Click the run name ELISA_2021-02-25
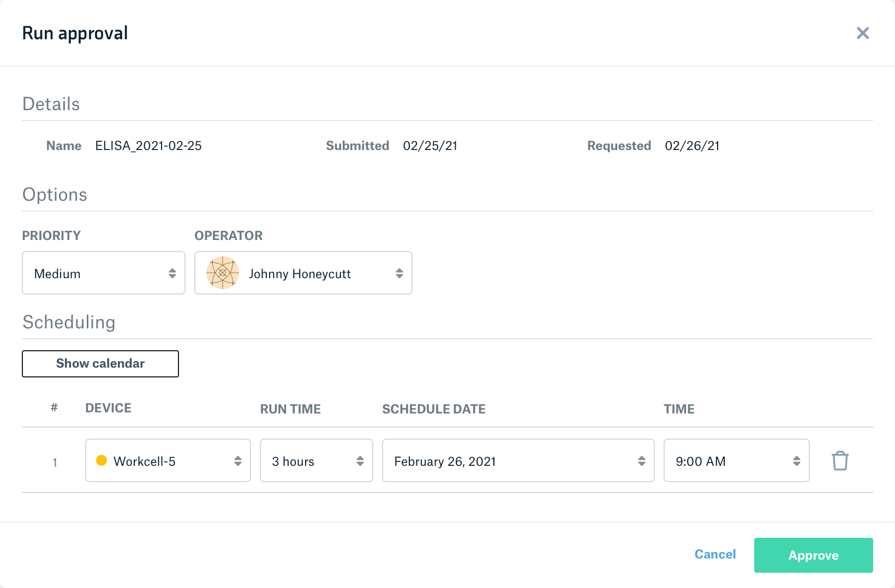 [148, 146]
